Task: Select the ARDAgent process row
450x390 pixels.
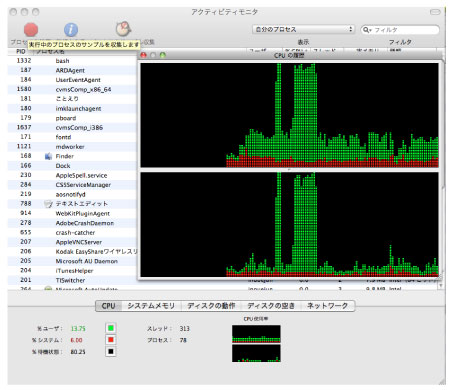Action: point(72,70)
